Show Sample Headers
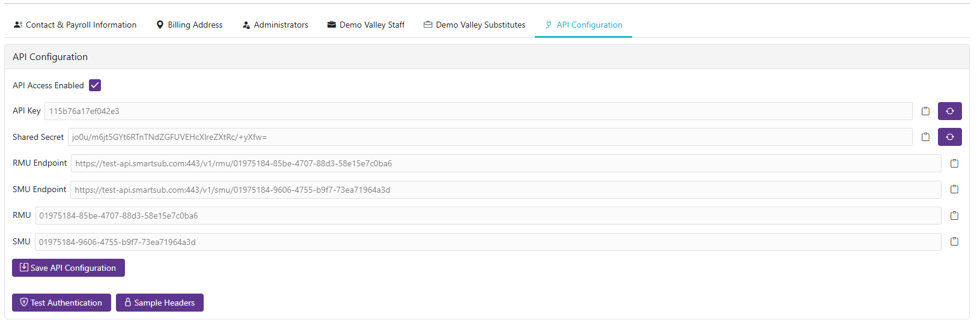Screen dimensions: 980x320 160,303
